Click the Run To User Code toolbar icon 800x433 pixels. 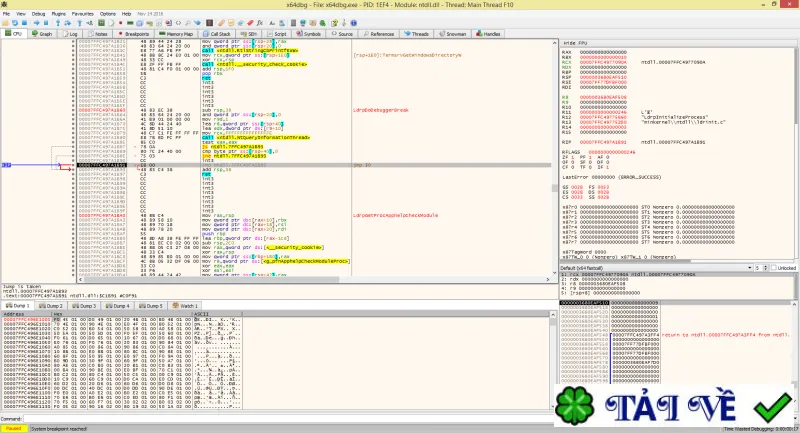[89, 23]
